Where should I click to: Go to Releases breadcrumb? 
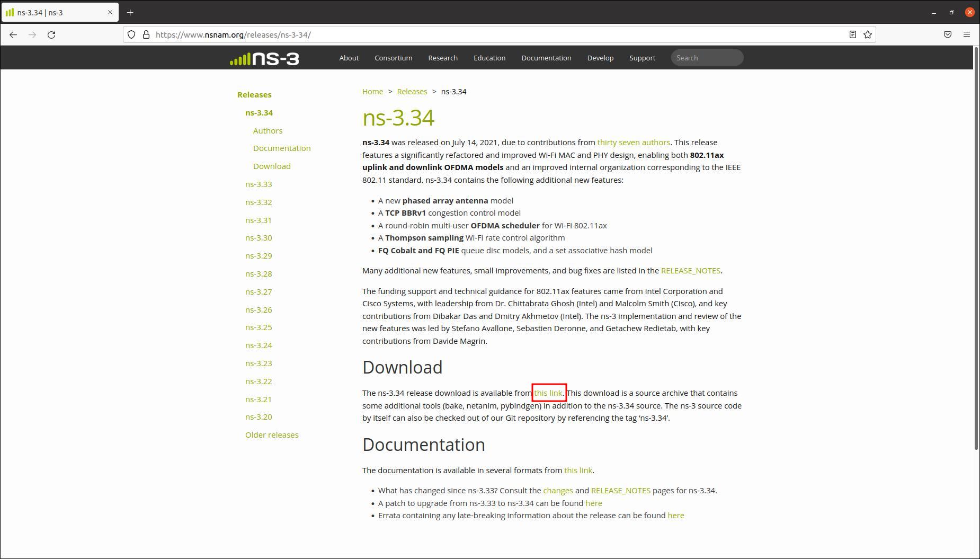tap(412, 92)
